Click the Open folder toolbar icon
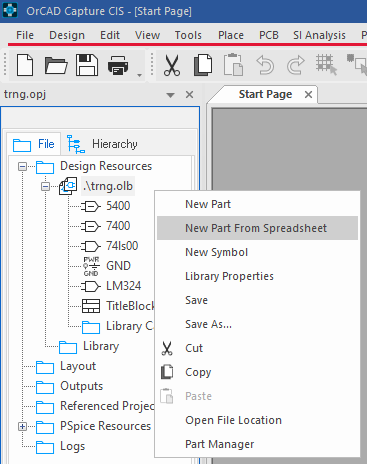Image resolution: width=367 pixels, height=464 pixels. (56, 65)
